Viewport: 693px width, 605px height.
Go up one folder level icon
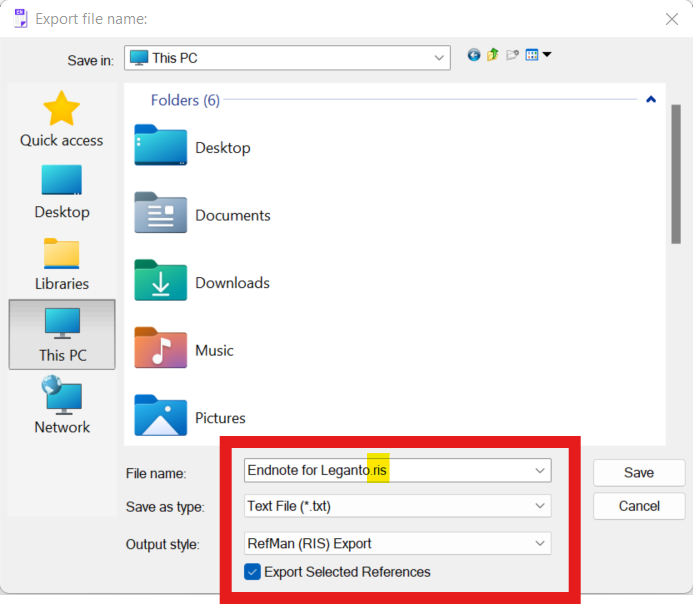click(x=493, y=55)
